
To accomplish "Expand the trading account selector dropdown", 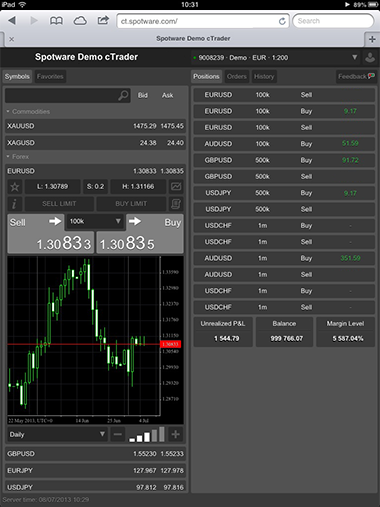I will click(355, 57).
